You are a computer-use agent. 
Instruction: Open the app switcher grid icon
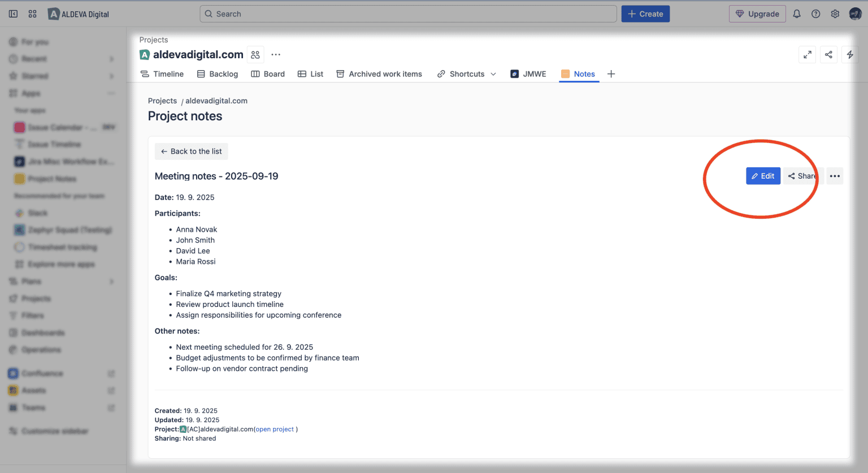point(32,14)
